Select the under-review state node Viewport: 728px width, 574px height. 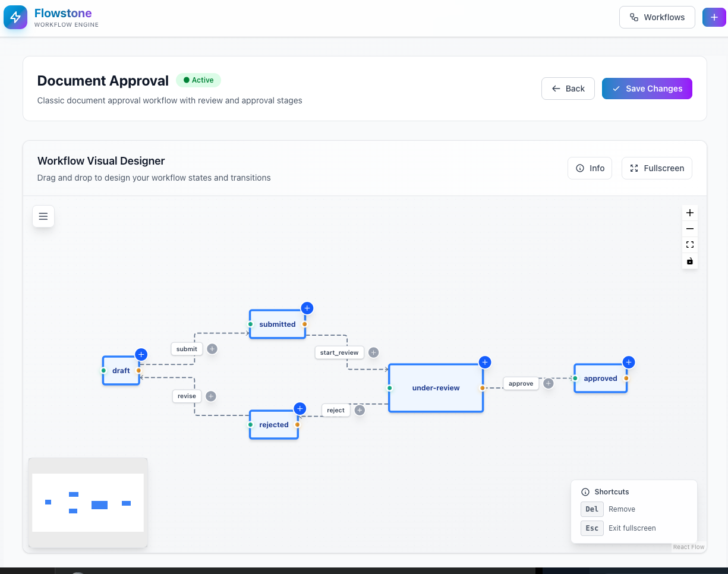[x=436, y=387]
